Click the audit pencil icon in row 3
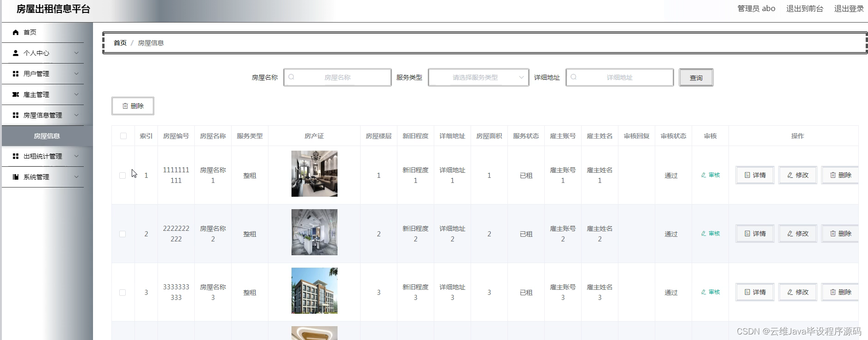Viewport: 868px width, 340px height. [704, 292]
